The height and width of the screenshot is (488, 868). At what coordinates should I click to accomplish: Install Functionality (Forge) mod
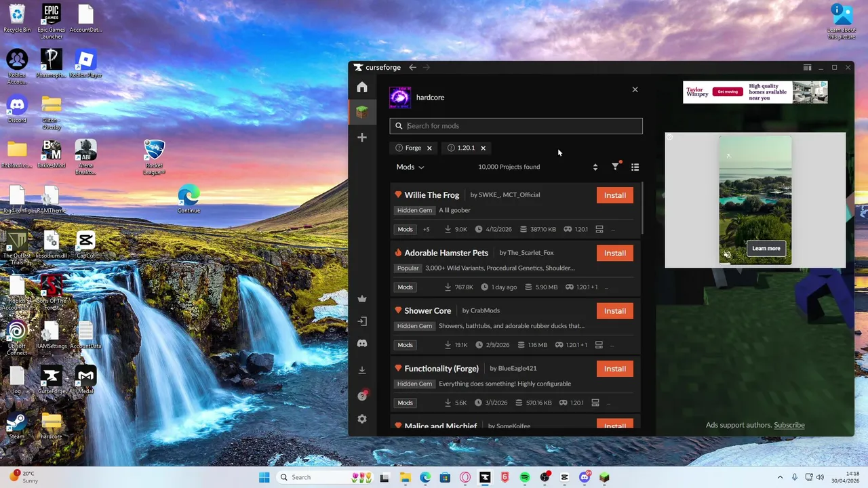pyautogui.click(x=615, y=369)
